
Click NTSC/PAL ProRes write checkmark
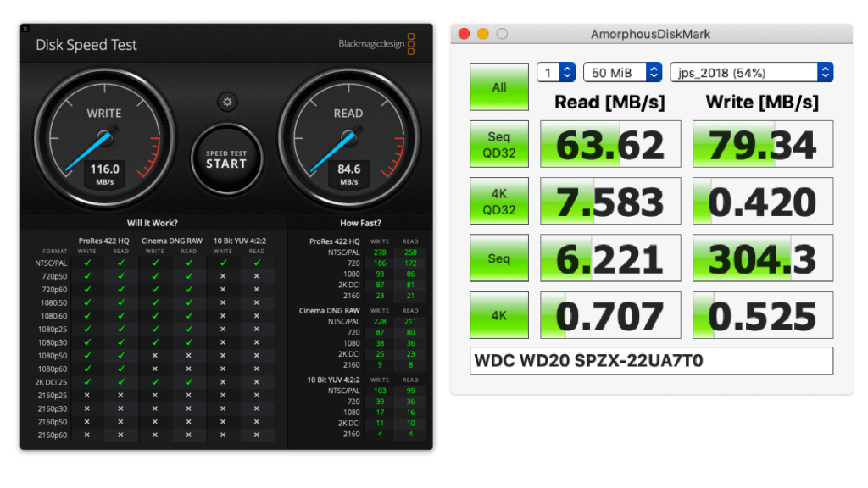(87, 263)
